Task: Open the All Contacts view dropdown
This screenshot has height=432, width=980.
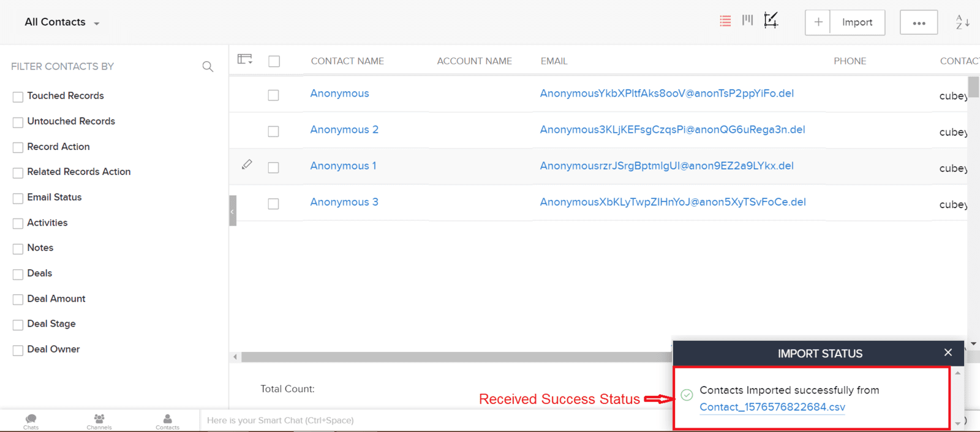Action: tap(62, 22)
